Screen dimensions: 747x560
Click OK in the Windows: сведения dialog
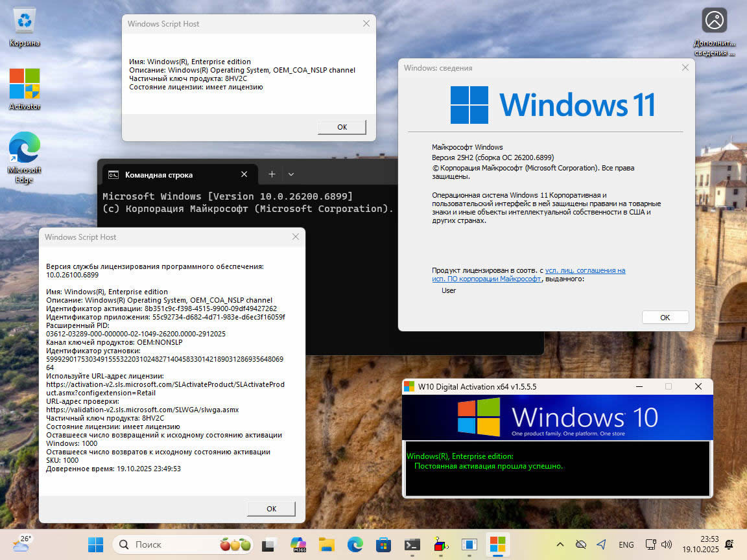click(665, 318)
